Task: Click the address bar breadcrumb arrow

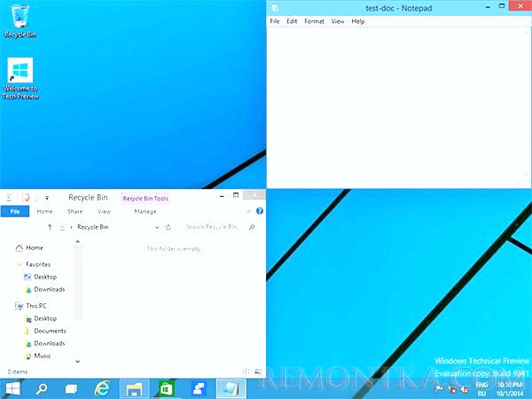Action: (72, 227)
